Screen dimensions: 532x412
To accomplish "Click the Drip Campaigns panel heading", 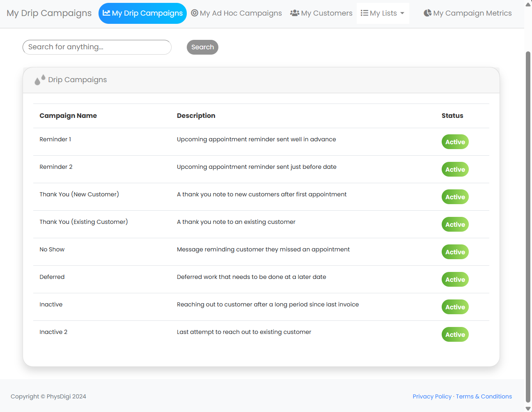I will click(x=77, y=80).
